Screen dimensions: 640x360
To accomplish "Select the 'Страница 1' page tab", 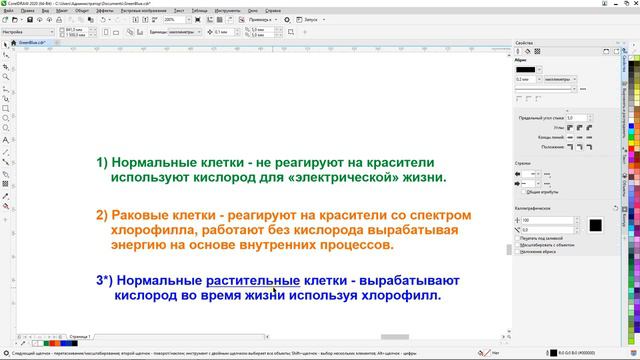I will pyautogui.click(x=80, y=337).
